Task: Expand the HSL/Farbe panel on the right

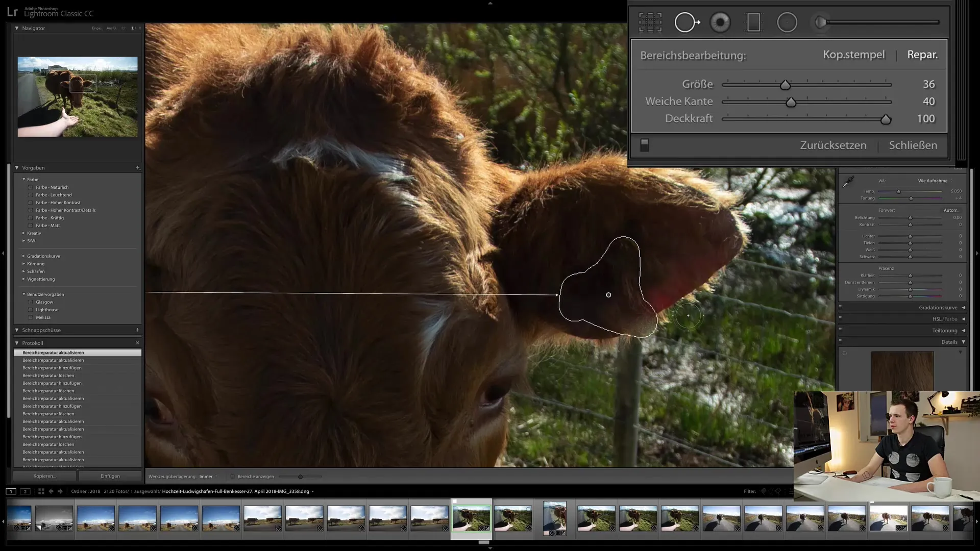Action: (964, 319)
